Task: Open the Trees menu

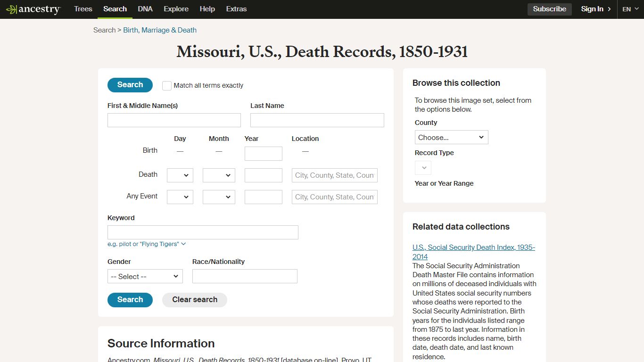Action: (x=83, y=9)
